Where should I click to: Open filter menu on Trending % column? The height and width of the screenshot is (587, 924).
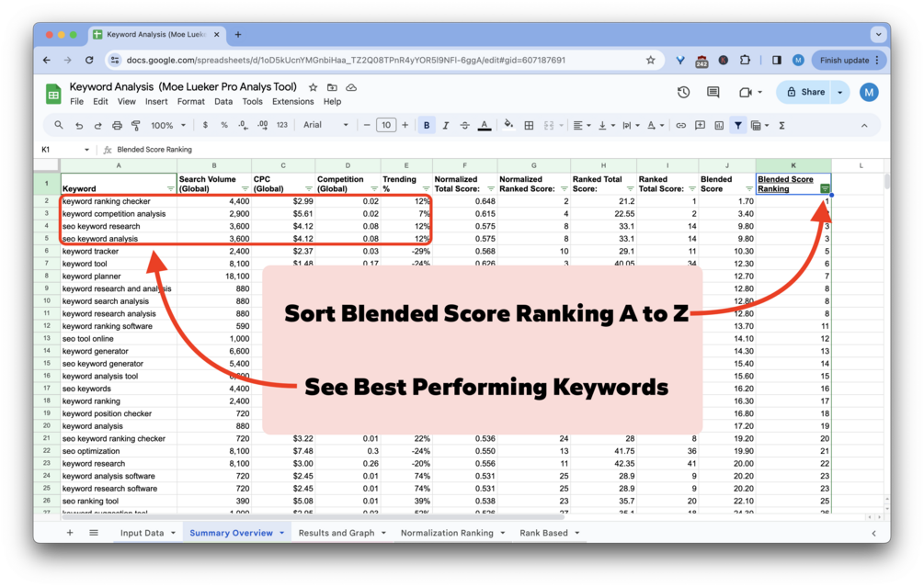pyautogui.click(x=426, y=189)
